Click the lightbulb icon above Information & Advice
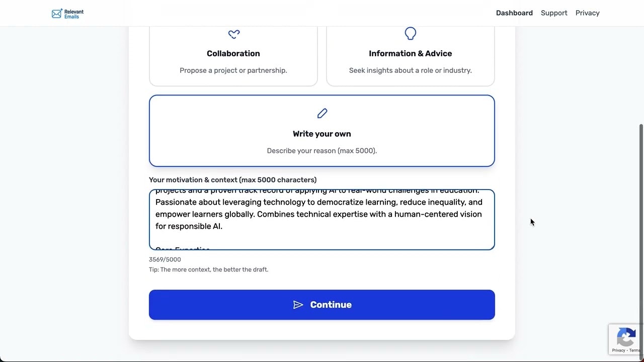The width and height of the screenshot is (644, 362). coord(410,33)
